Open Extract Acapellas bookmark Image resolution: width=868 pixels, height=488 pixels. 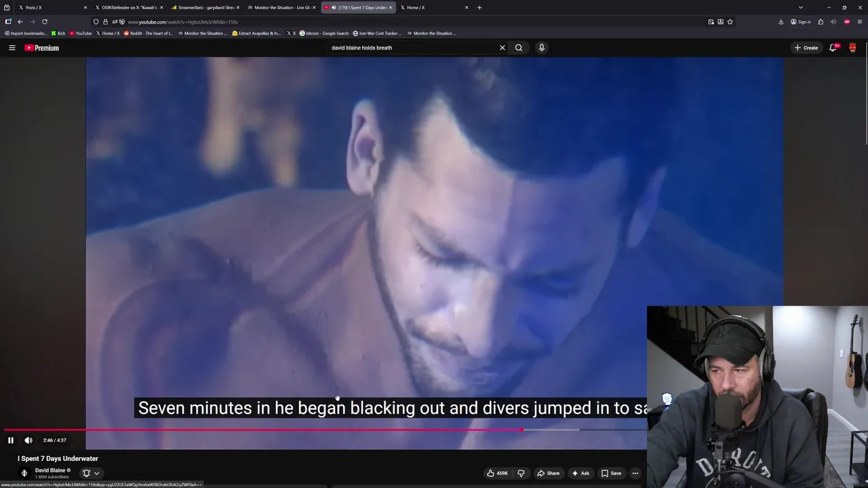(256, 33)
